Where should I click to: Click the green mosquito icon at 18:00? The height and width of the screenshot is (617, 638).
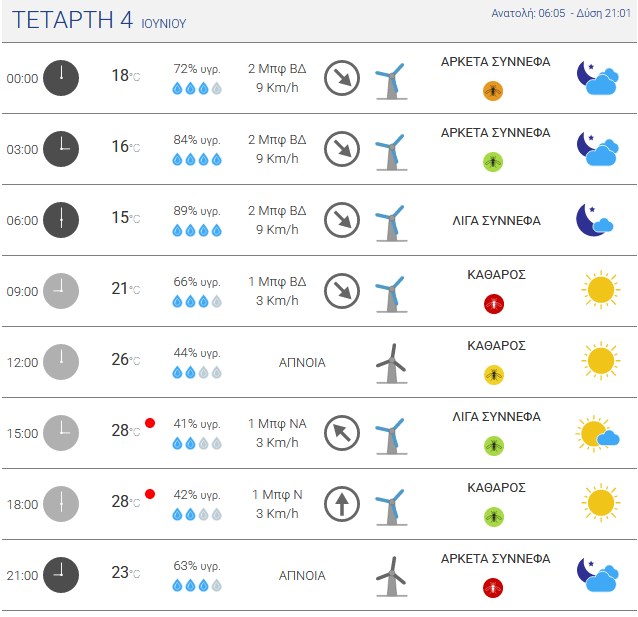pyautogui.click(x=494, y=517)
